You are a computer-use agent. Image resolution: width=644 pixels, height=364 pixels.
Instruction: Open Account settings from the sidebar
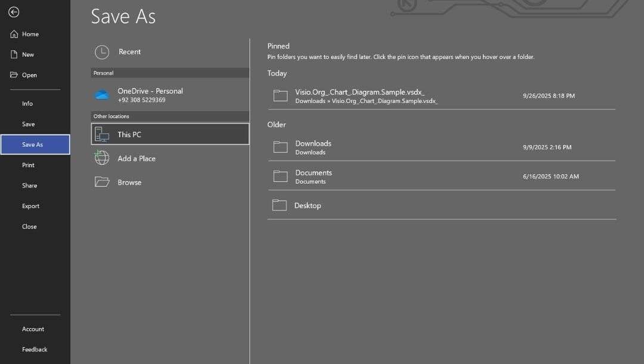pyautogui.click(x=33, y=329)
